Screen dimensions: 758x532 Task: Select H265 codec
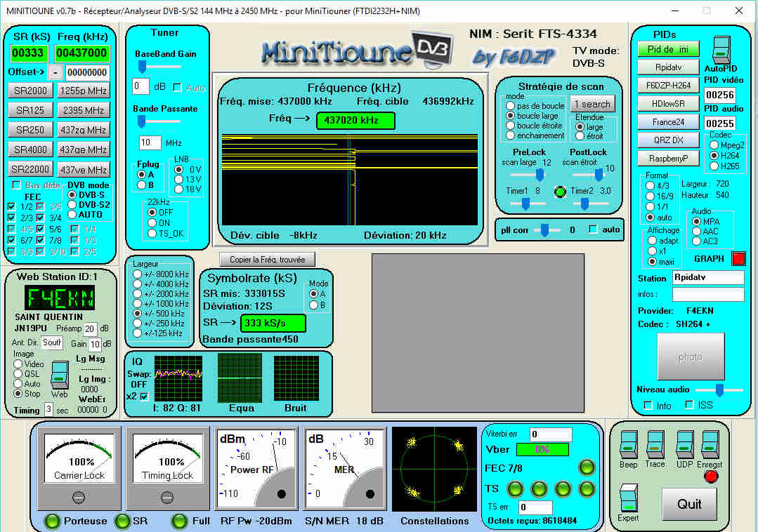point(714,166)
